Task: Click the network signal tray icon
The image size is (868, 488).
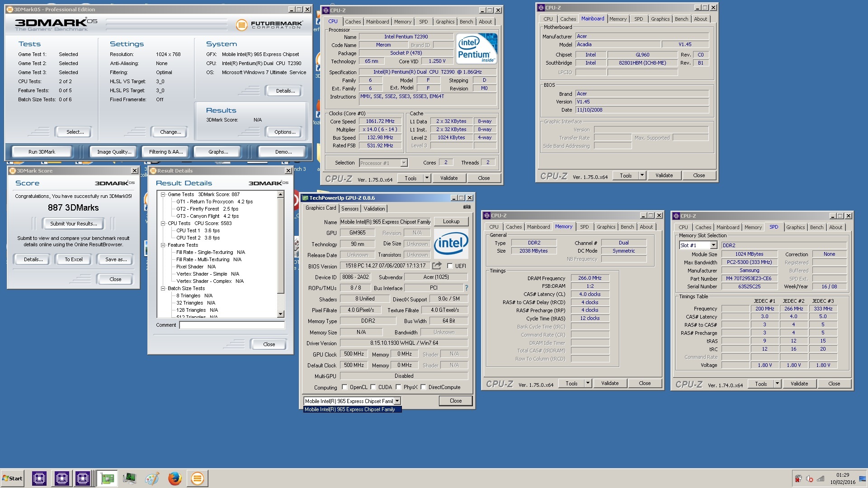Action: tap(821, 479)
